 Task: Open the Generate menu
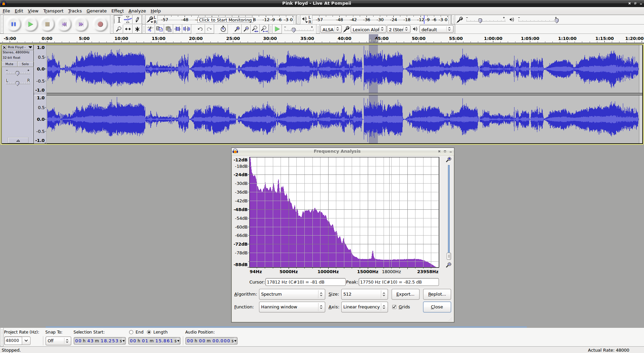[x=96, y=11]
